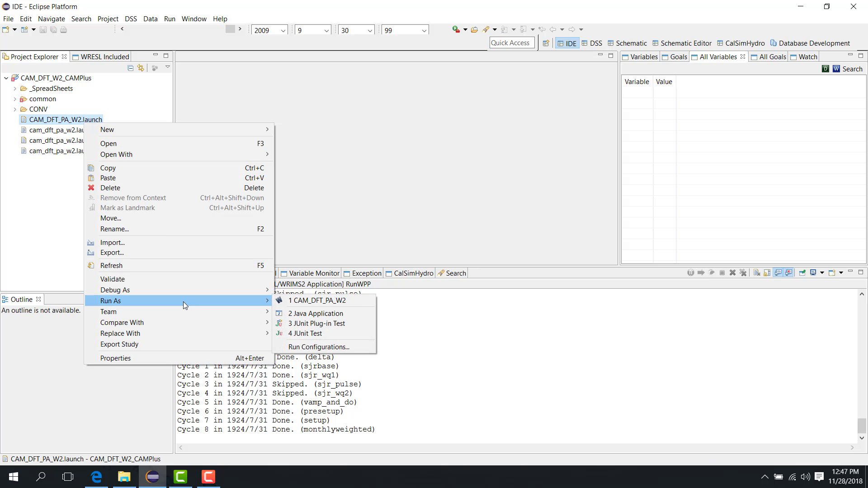
Task: Open the day 30 dropdown
Action: [x=369, y=30]
